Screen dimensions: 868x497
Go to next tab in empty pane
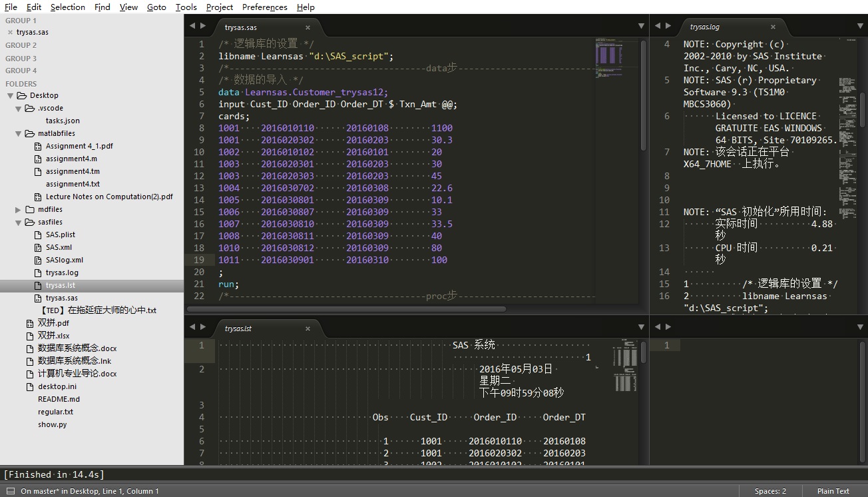(668, 327)
